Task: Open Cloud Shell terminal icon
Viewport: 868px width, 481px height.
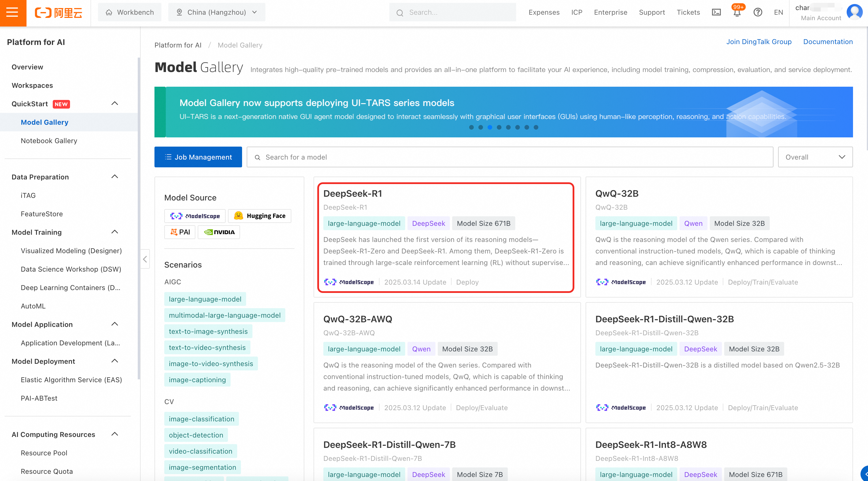Action: point(716,12)
